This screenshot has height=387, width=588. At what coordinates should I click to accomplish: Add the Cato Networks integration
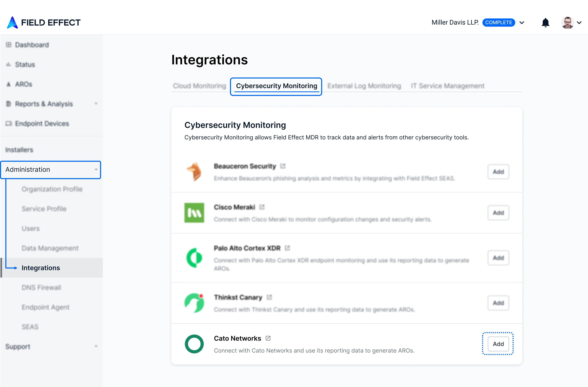pos(498,344)
